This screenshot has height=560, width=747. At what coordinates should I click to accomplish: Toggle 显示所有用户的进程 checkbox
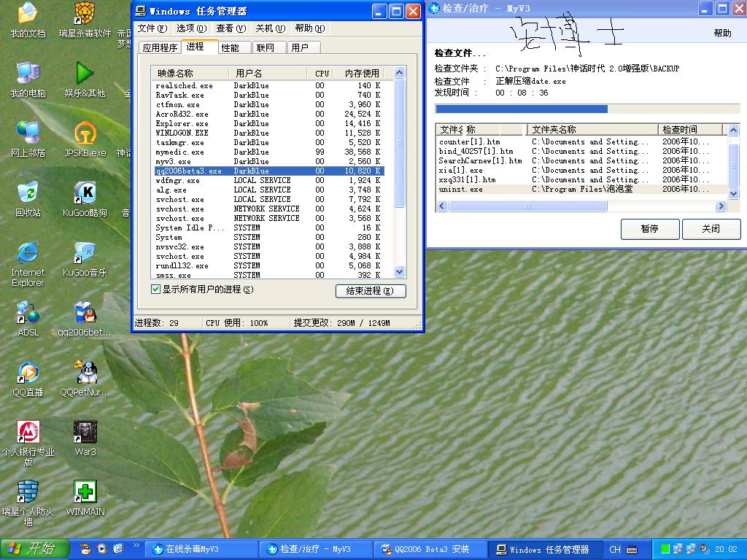coord(155,289)
